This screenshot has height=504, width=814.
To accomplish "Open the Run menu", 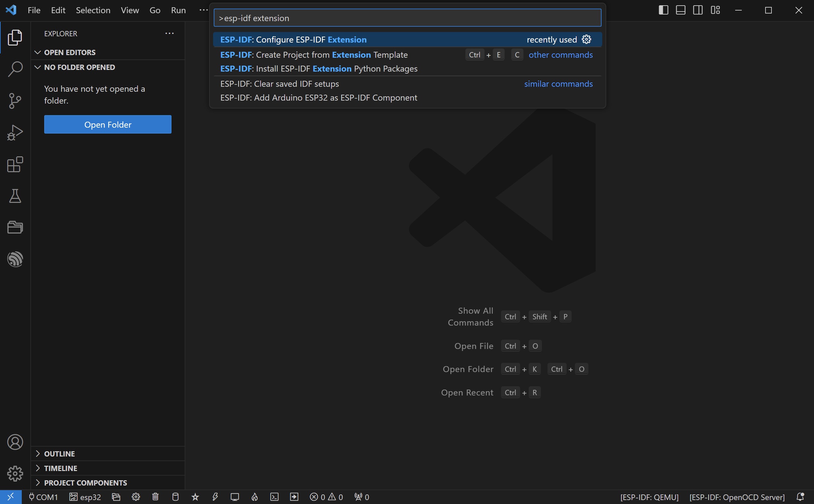I will point(178,10).
